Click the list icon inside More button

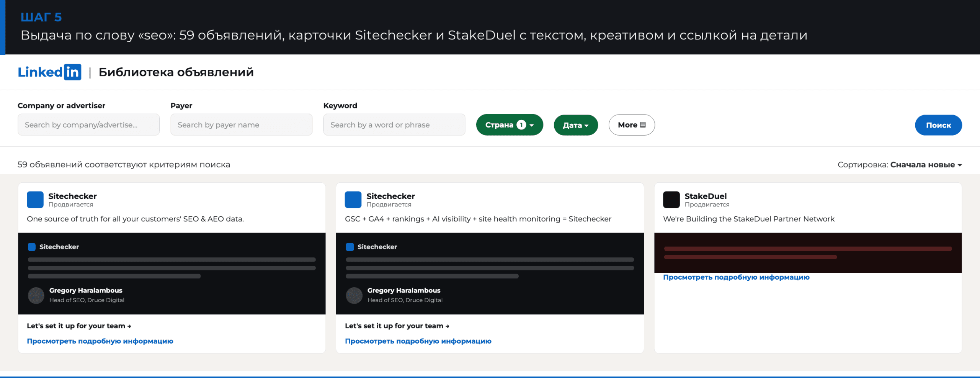(643, 125)
